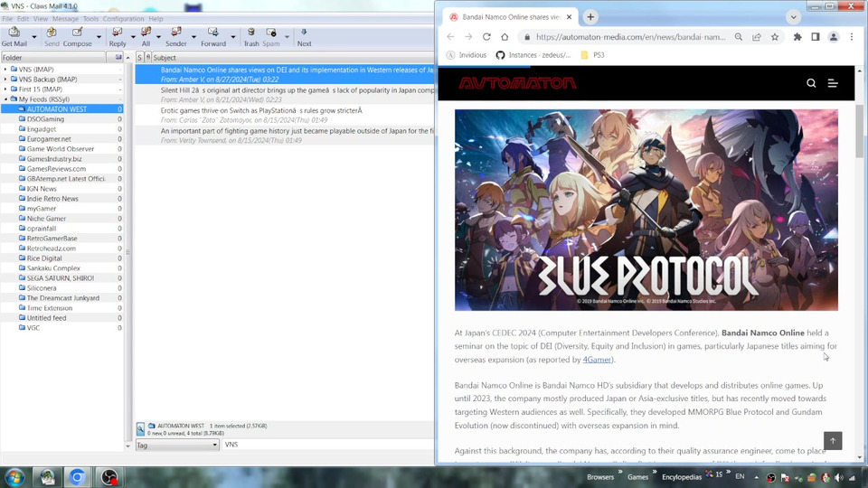
Task: Select the DSOGaming feed folder
Action: click(x=45, y=119)
